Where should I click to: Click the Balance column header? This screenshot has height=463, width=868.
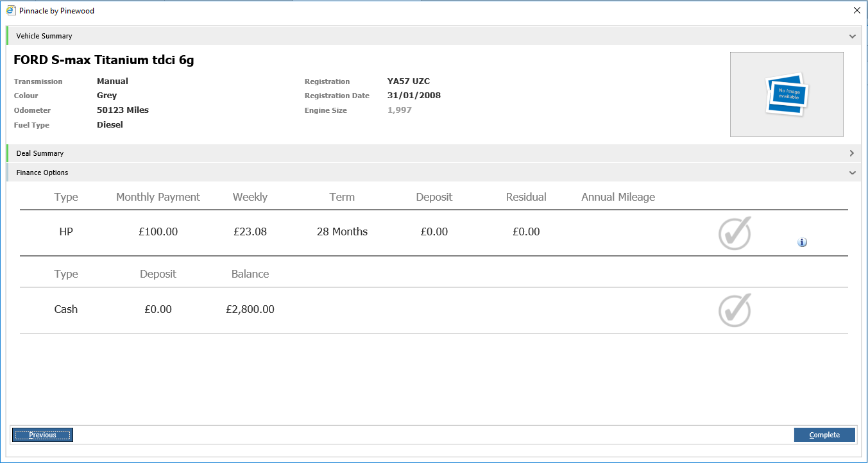click(250, 274)
